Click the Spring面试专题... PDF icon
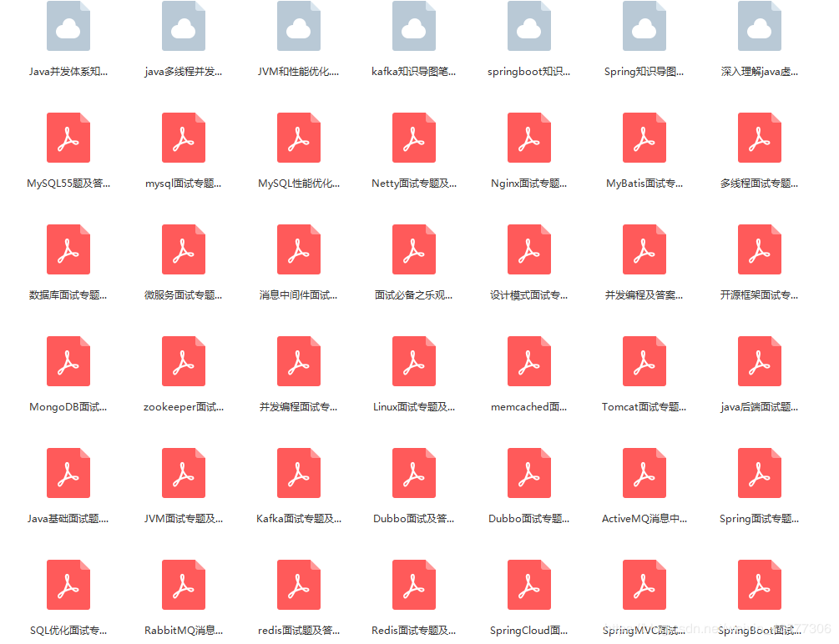The image size is (839, 644). coord(759,473)
